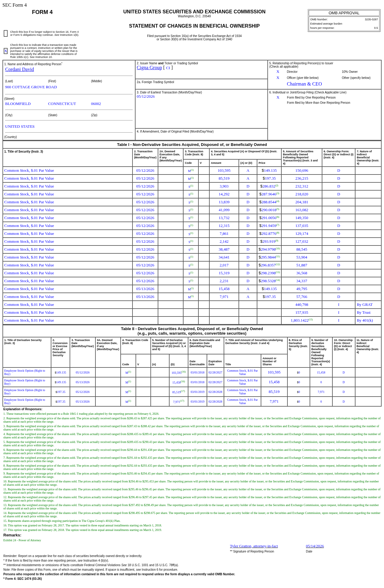Click the first 02/28/2027 expiration date in Table II

click(x=215, y=373)
